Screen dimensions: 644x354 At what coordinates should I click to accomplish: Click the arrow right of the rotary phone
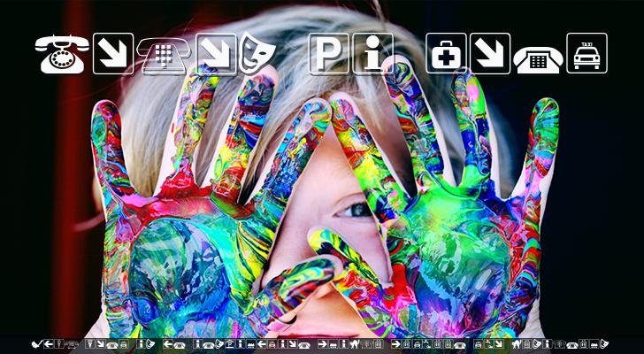[113, 53]
